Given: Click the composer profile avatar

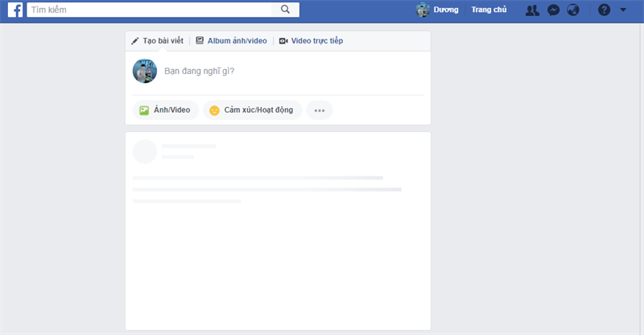Looking at the screenshot, I should 145,71.
